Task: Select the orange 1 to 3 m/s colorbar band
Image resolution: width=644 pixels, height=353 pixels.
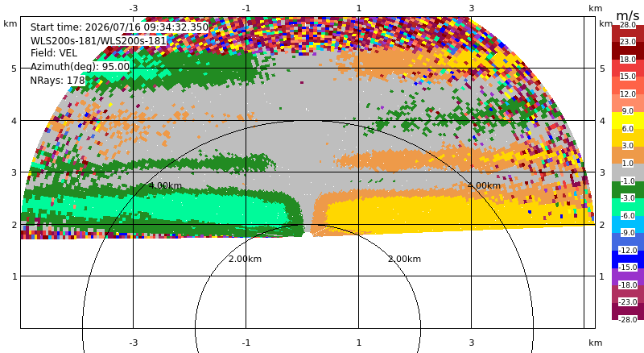Action: click(628, 155)
